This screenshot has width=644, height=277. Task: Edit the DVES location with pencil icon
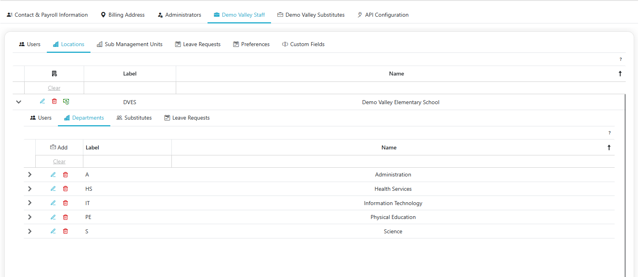pos(42,101)
